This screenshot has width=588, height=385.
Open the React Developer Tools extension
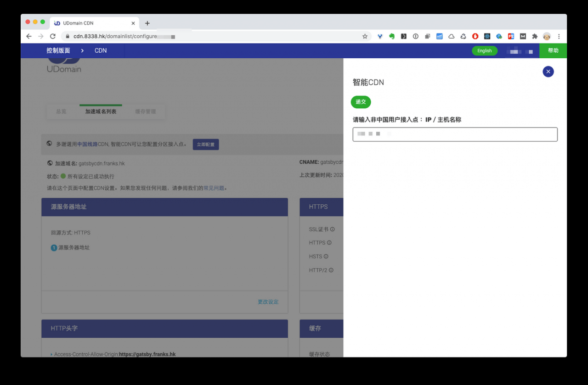[486, 36]
